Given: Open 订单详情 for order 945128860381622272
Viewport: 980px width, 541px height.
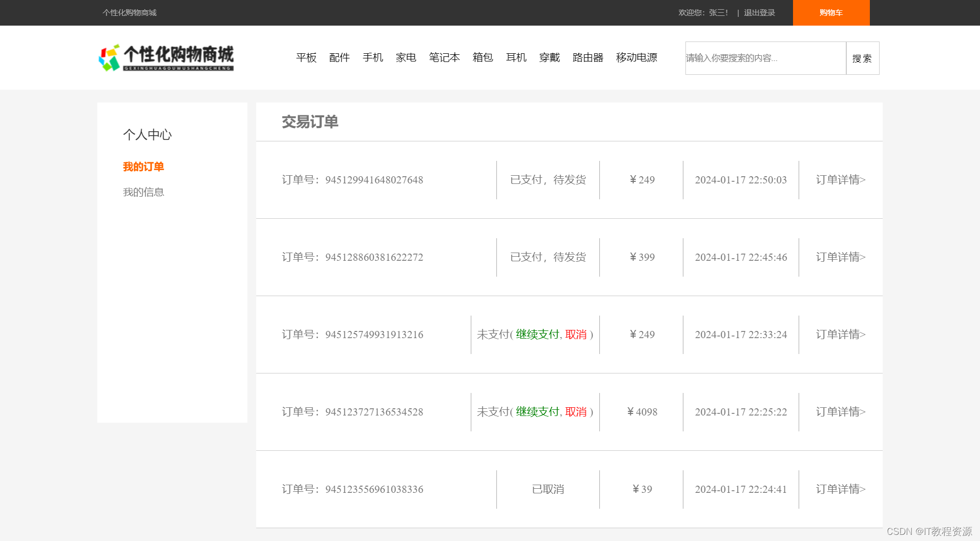Looking at the screenshot, I should click(841, 257).
